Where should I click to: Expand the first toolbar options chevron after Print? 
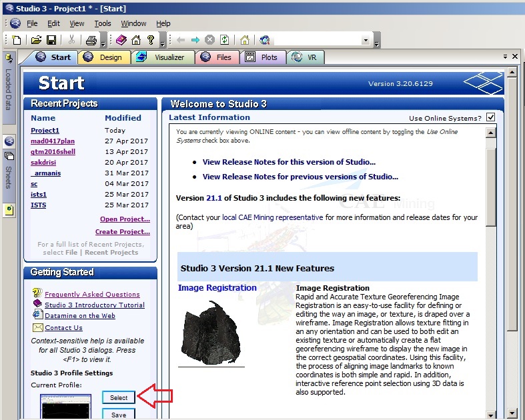(x=103, y=41)
